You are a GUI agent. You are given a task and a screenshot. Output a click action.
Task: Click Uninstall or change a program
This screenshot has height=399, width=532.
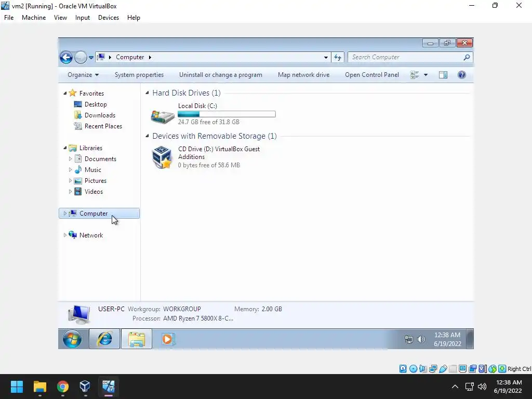coord(220,75)
